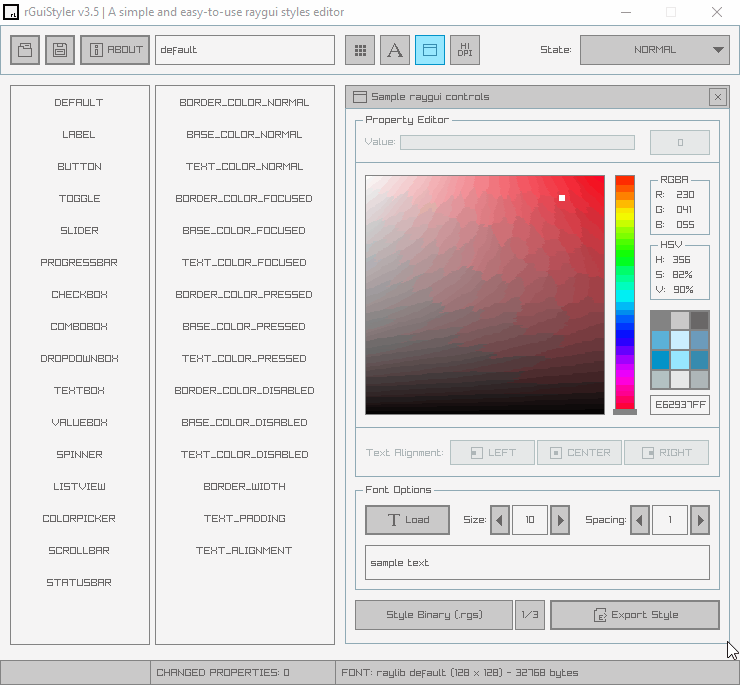Viewport: 740px width, 685px height.
Task: Choose BASE_COLOR_DISABLED property
Action: (x=244, y=423)
